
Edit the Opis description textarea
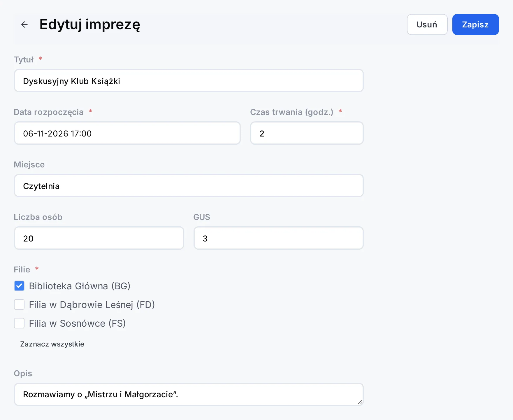tap(189, 394)
